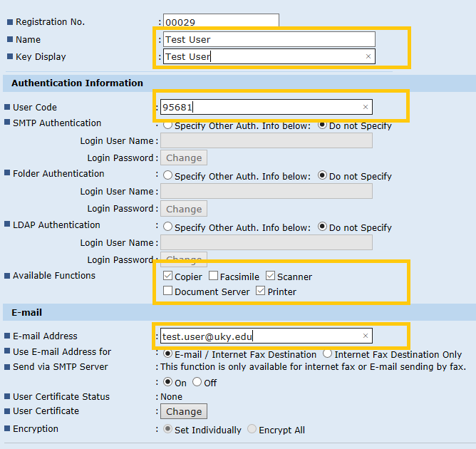Select Folder Authentication 'Specify Other Auth. Info' radio
476x449 pixels.
(167, 175)
